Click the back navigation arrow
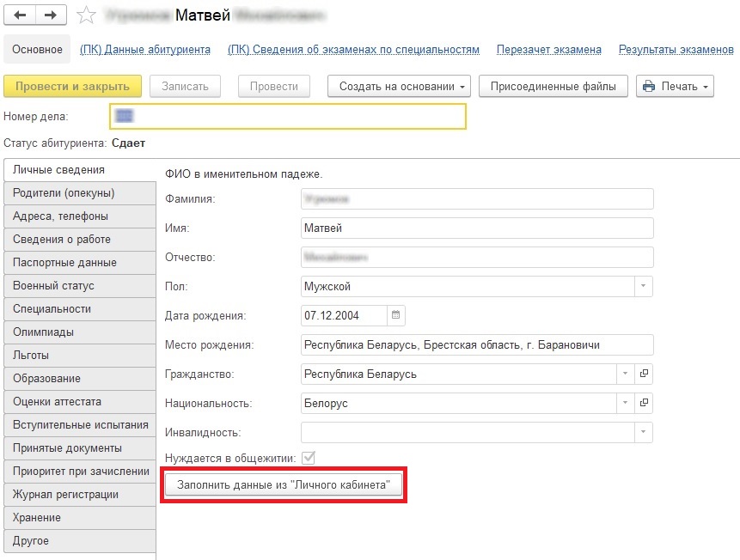Image resolution: width=740 pixels, height=560 pixels. 20,15
